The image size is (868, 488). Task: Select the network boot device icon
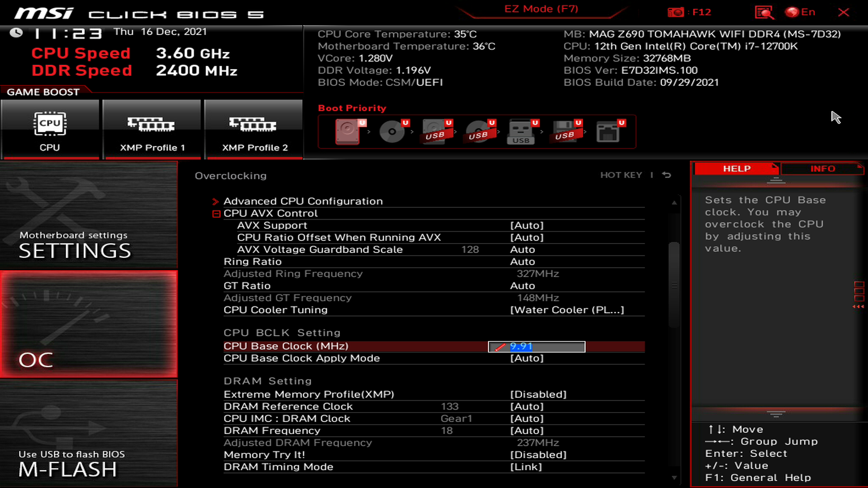coord(610,131)
